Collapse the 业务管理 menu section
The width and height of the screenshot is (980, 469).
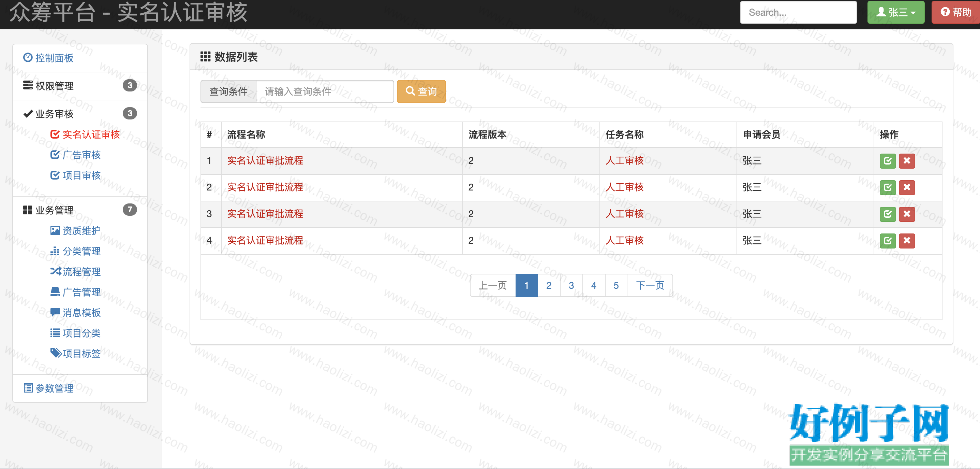(x=48, y=210)
